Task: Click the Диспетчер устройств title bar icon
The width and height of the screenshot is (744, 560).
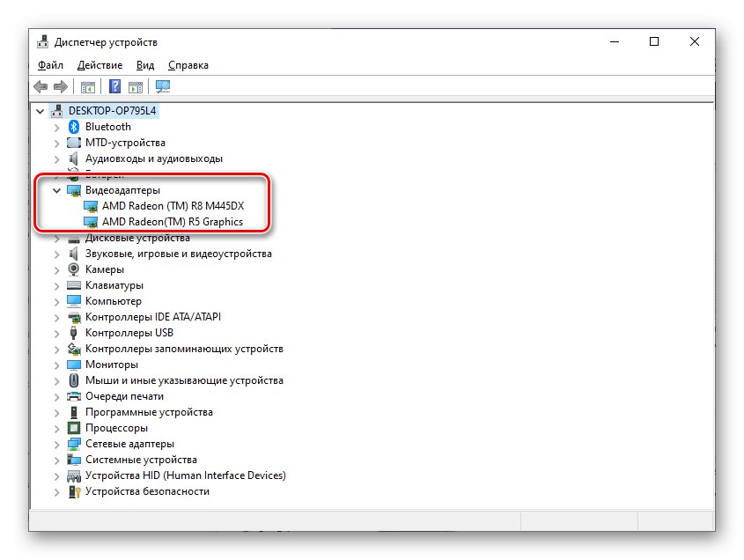Action: [43, 41]
